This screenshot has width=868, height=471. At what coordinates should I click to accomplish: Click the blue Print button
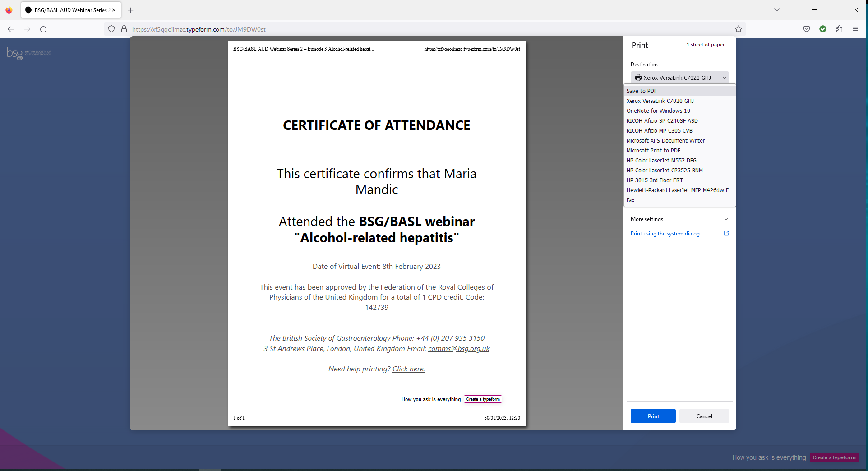[653, 416]
